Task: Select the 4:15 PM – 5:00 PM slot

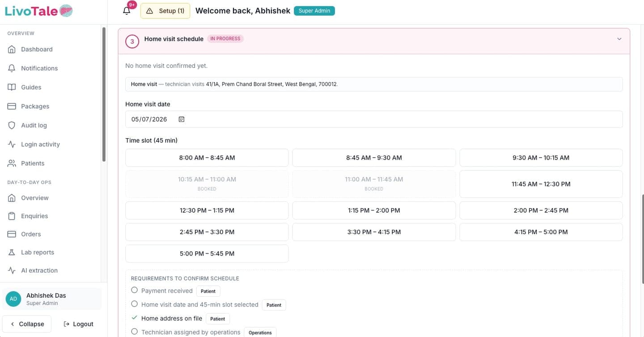Action: tap(541, 232)
